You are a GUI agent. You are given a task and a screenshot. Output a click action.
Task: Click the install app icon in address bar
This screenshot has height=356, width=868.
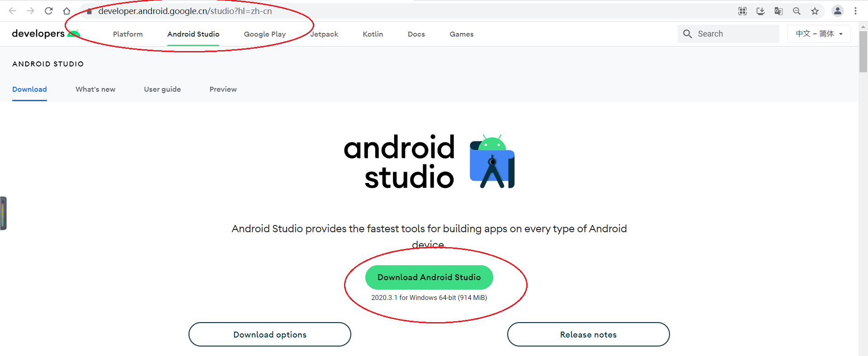760,11
